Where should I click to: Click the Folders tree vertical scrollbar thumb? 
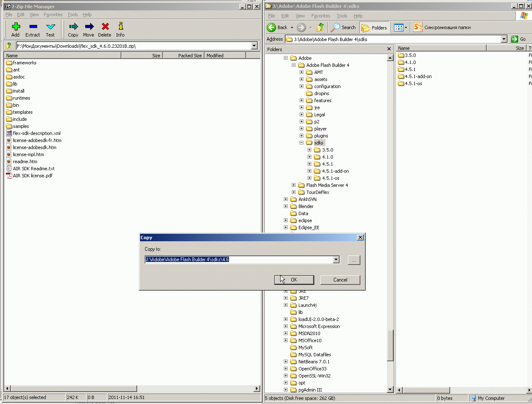[x=390, y=346]
